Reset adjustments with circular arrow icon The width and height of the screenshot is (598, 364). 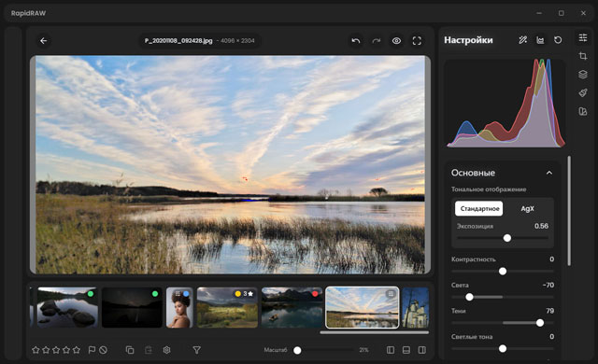(558, 40)
